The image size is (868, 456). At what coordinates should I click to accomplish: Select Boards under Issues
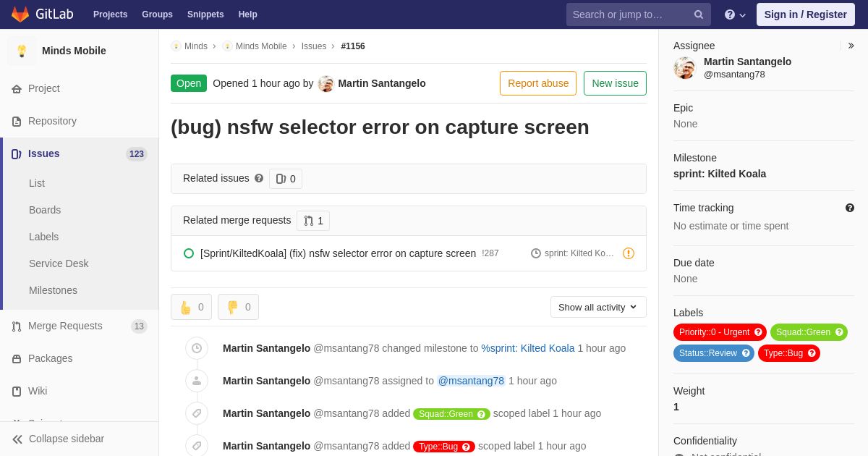point(45,210)
